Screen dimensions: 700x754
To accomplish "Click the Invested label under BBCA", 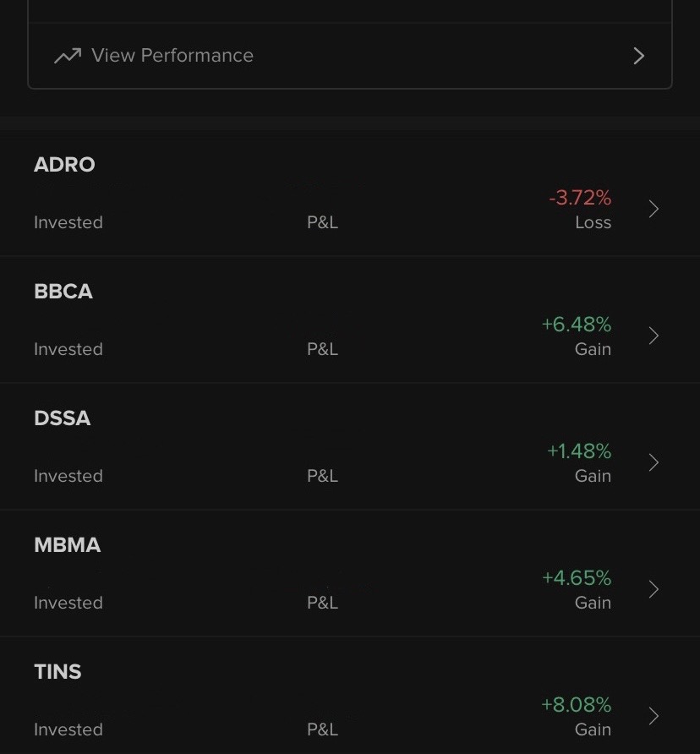I will (68, 350).
